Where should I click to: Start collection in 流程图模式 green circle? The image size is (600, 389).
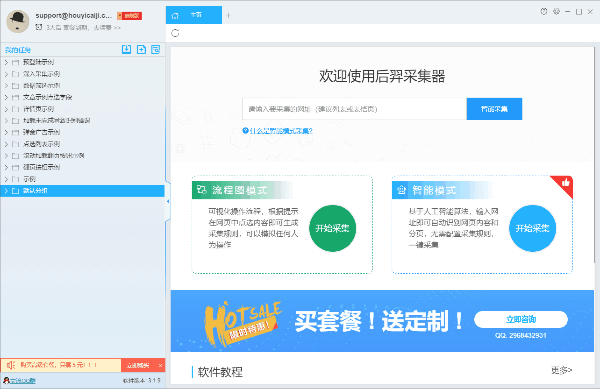(332, 228)
